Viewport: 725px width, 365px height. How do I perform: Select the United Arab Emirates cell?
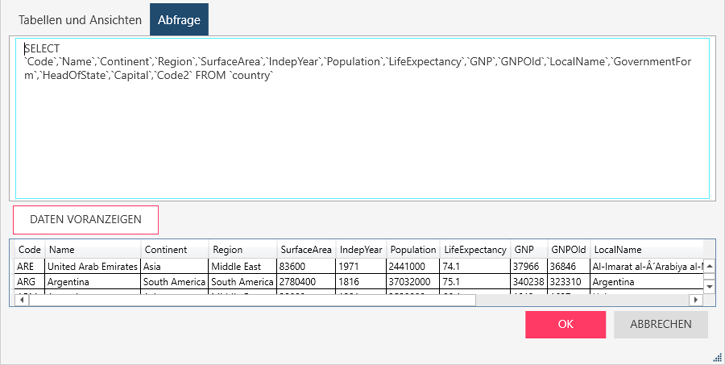click(93, 266)
